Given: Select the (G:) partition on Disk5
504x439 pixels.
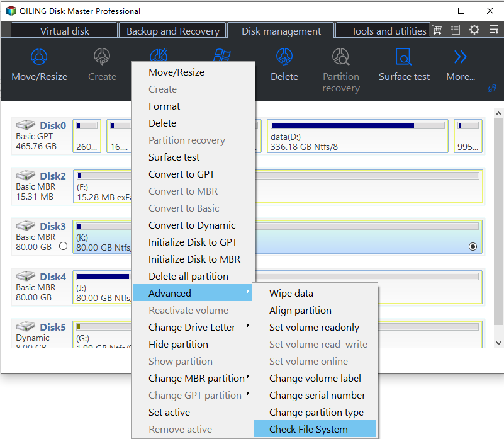Looking at the screenshot, I should pyautogui.click(x=102, y=334).
